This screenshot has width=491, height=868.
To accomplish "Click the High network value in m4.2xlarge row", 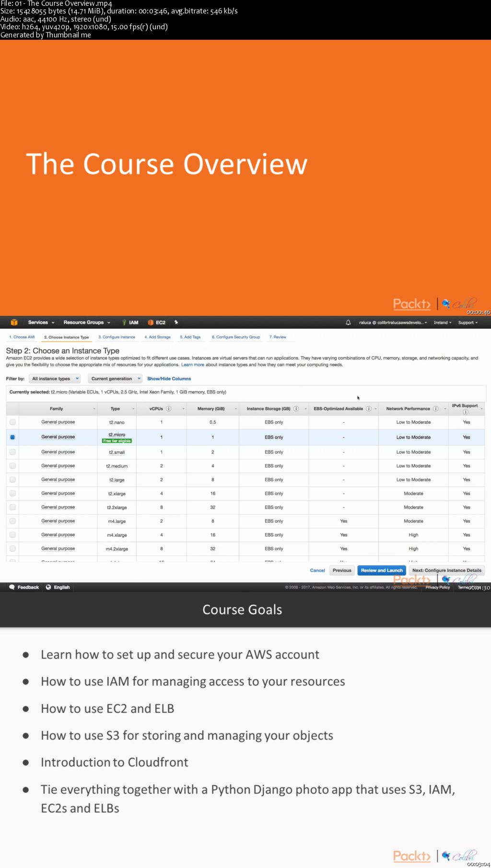I will [413, 549].
